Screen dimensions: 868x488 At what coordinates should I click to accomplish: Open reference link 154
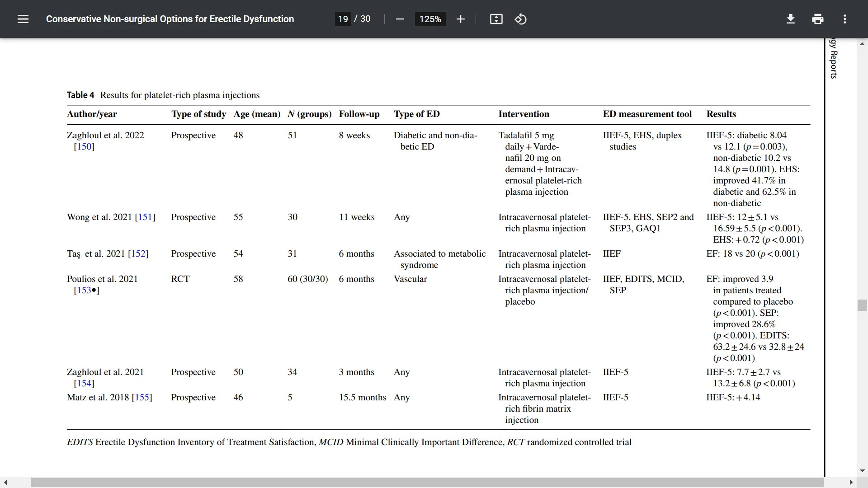[84, 383]
